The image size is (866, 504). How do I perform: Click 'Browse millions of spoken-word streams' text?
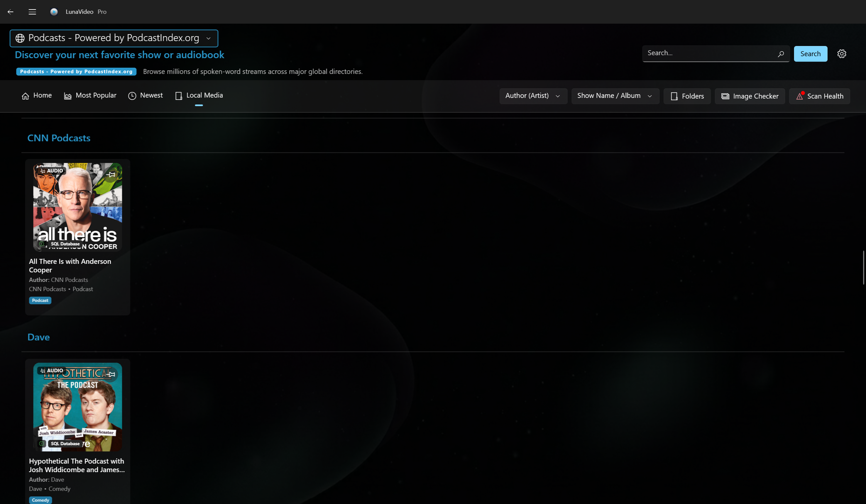tap(253, 72)
